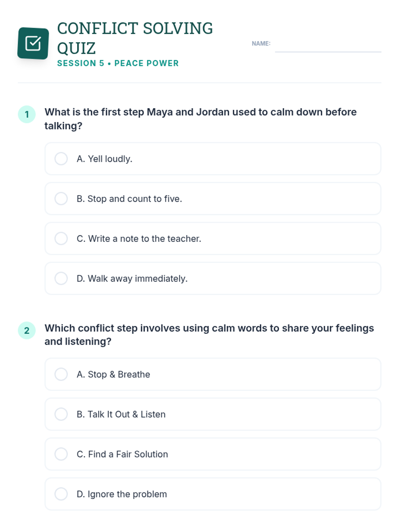Click option text 'A. Yell loudly.'

coord(104,159)
